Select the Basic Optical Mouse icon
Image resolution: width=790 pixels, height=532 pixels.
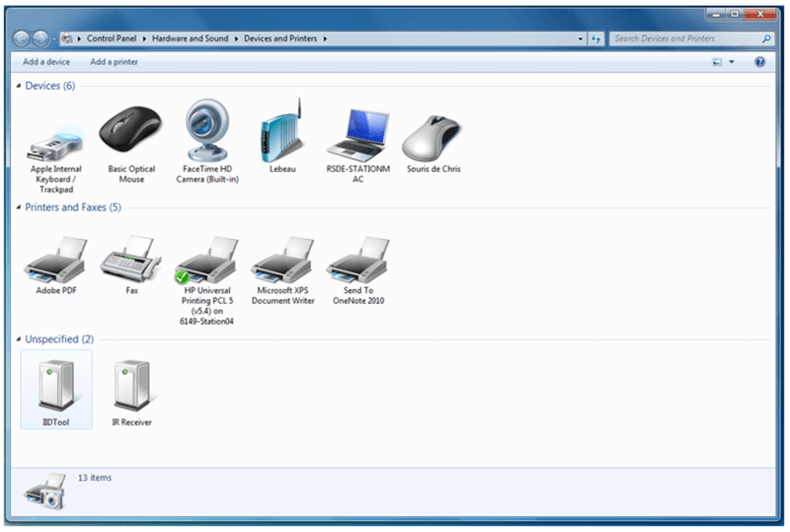click(131, 129)
